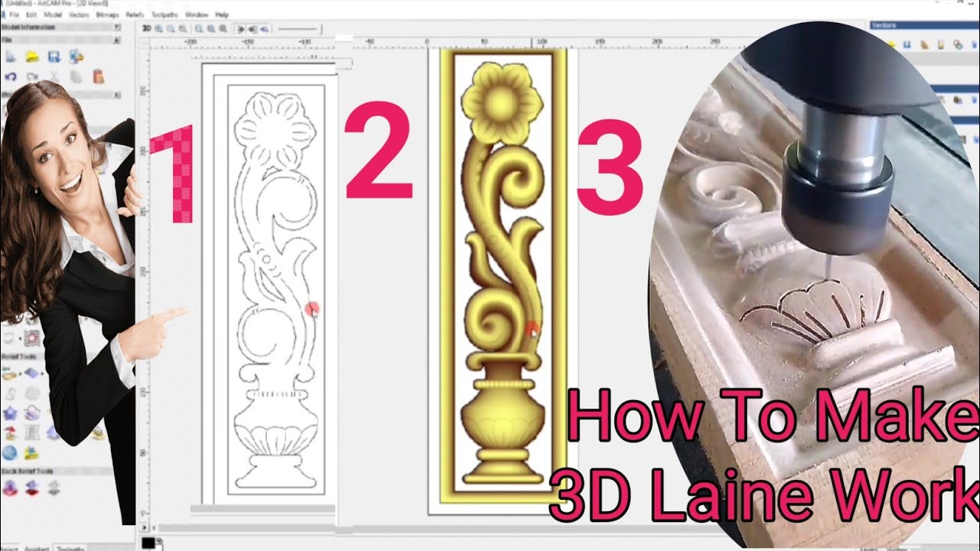Click the purple layered relief icon
The image size is (980, 551).
(32, 413)
